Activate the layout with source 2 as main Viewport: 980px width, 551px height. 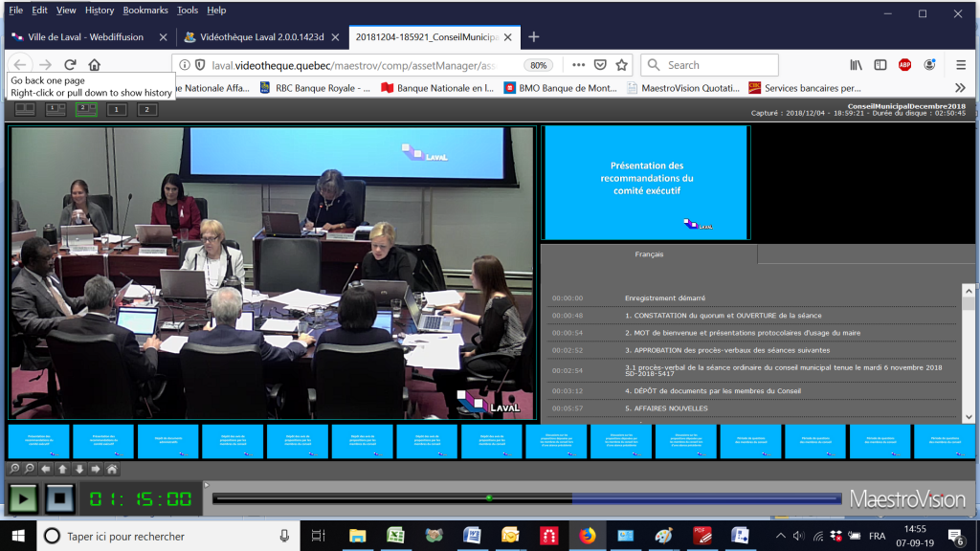tap(86, 109)
